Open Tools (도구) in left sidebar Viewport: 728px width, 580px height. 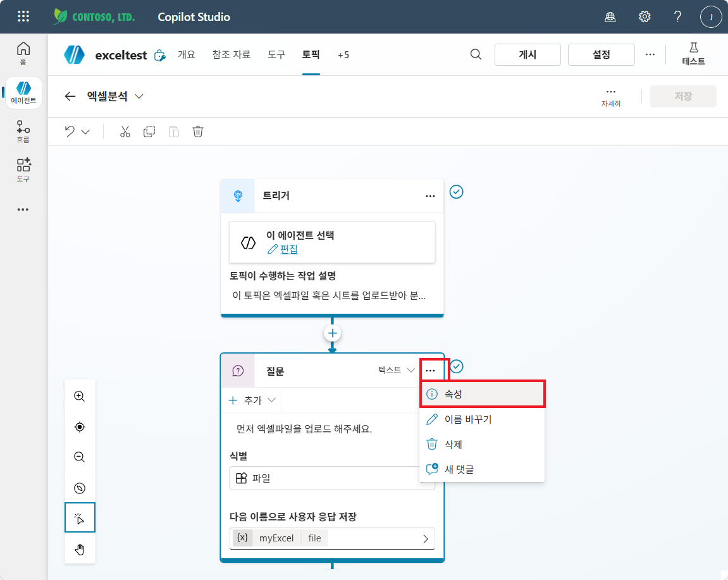[x=23, y=170]
